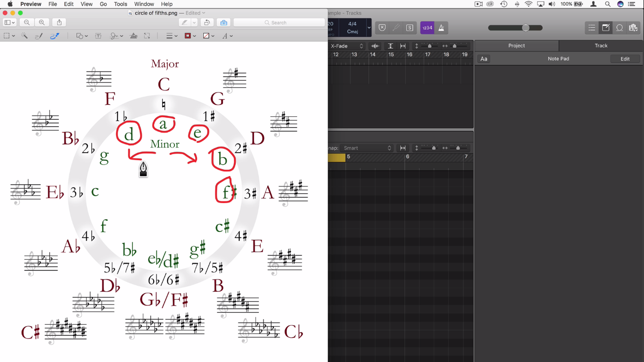Select the blue Draw pen tool
Image resolution: width=644 pixels, height=362 pixels.
55,36
